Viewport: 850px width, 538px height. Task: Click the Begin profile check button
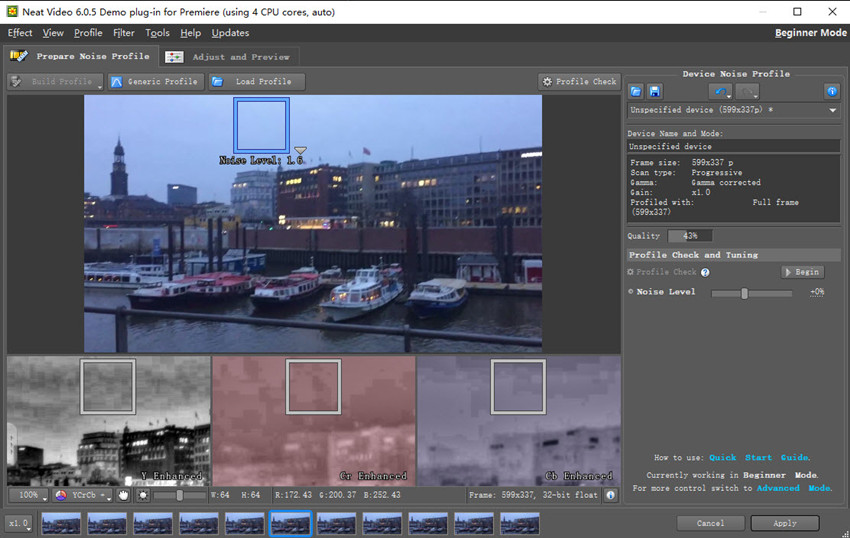(x=802, y=272)
